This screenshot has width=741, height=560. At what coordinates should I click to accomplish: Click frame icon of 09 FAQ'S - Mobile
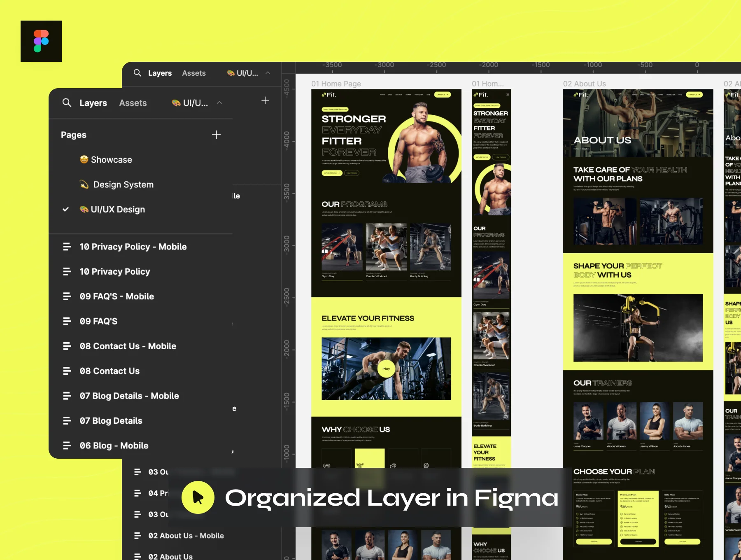pyautogui.click(x=67, y=296)
